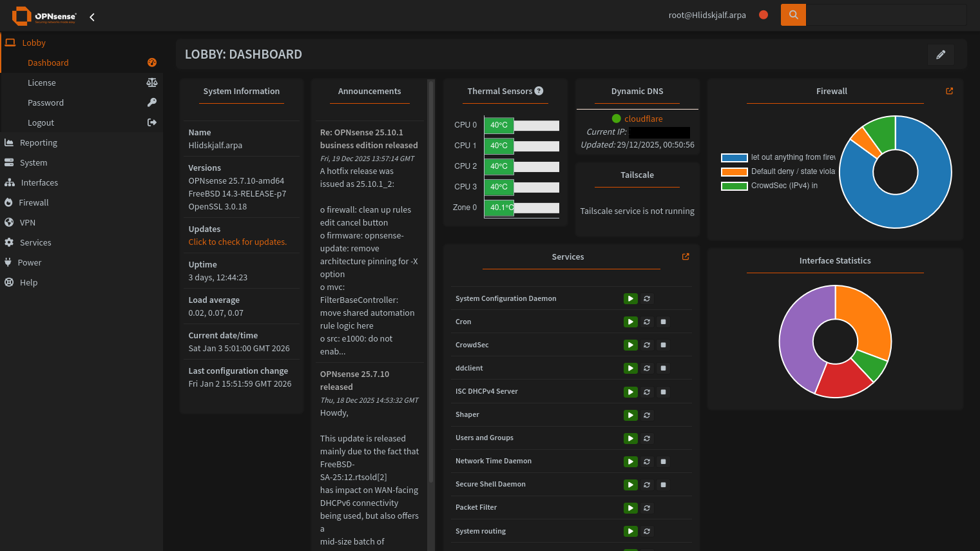Screen dimensions: 980x551
Task: Click the dashboard edit pencil icon
Action: [x=940, y=55]
